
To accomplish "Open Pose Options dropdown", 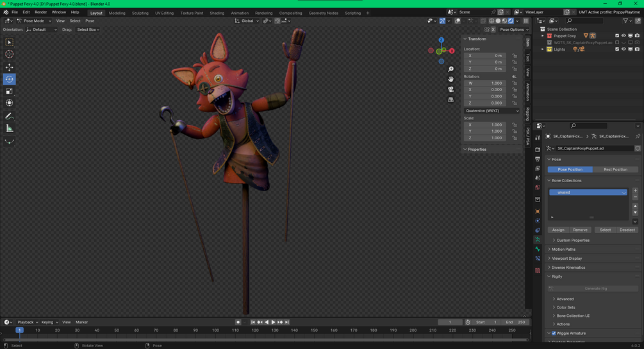I will [x=514, y=30].
